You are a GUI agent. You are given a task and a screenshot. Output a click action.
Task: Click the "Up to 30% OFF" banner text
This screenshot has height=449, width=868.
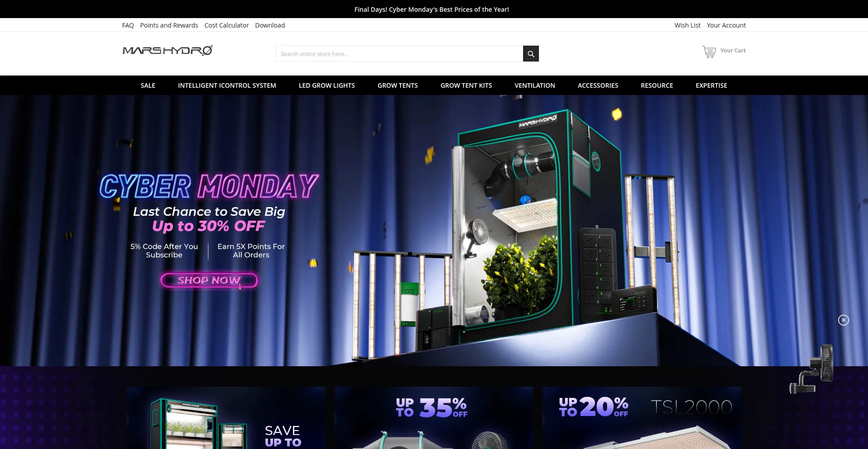[x=209, y=226]
